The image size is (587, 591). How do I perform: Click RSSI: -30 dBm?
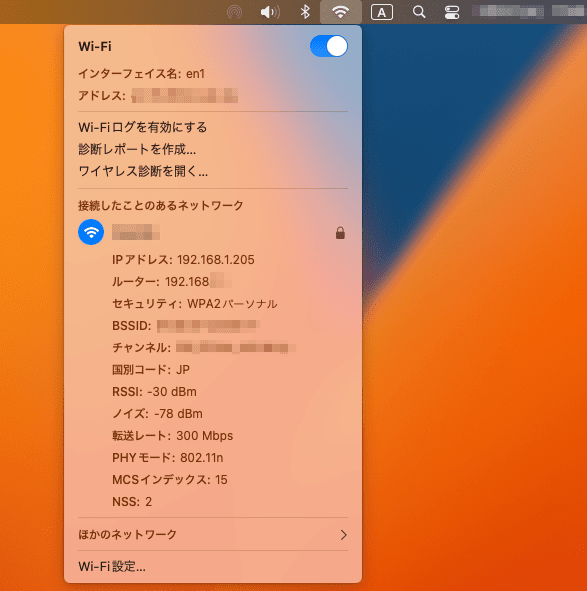154,392
